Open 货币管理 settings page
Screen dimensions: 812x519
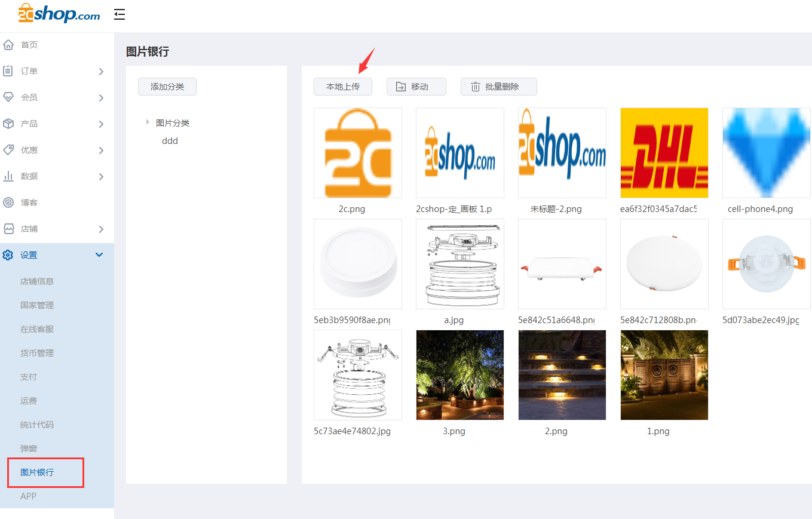(37, 353)
